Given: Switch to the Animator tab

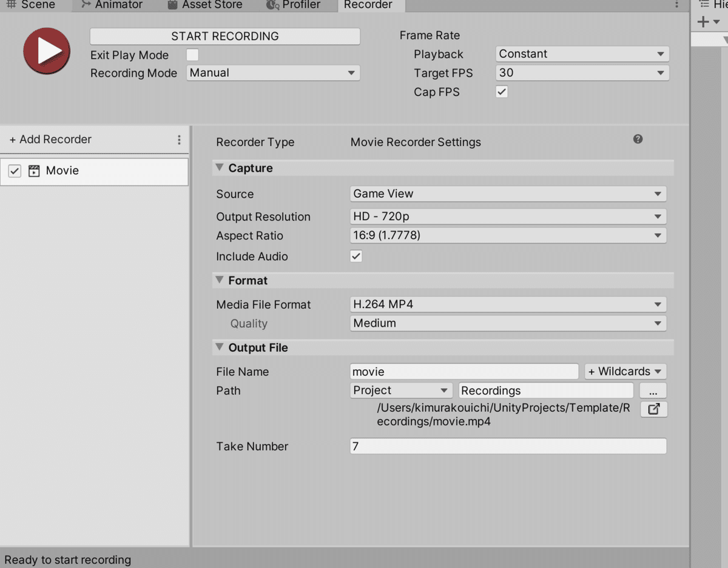Looking at the screenshot, I should [x=112, y=5].
